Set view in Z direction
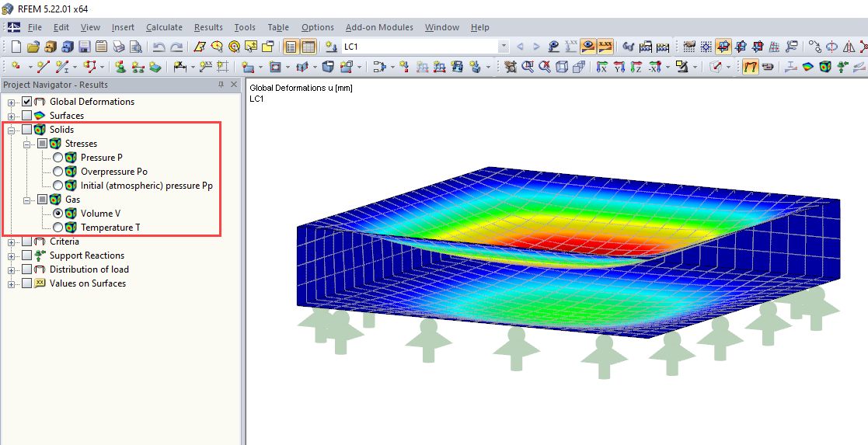Image resolution: width=868 pixels, height=445 pixels. point(636,67)
